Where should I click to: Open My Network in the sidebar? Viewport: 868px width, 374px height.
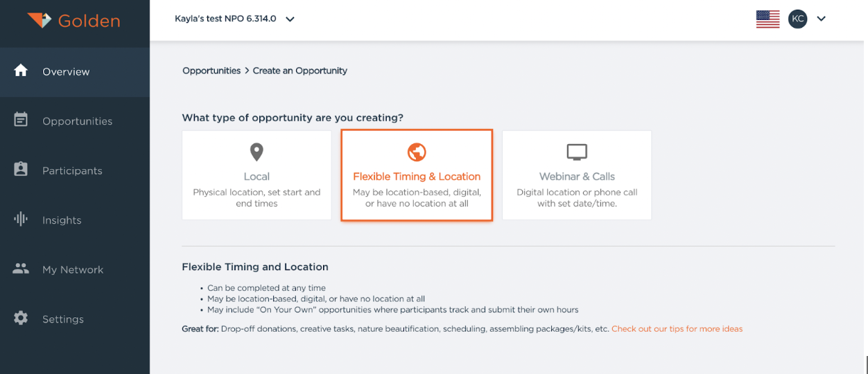(x=73, y=269)
